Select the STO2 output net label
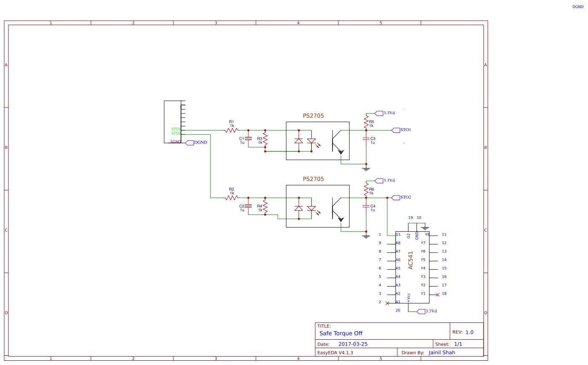The height and width of the screenshot is (365, 588). pyautogui.click(x=396, y=197)
